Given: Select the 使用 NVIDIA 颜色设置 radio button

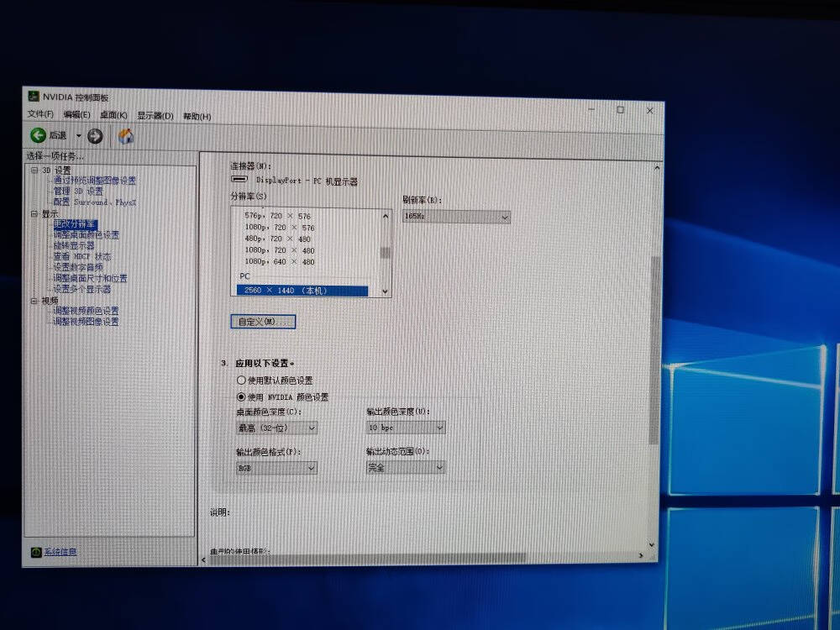Looking at the screenshot, I should click(x=241, y=397).
